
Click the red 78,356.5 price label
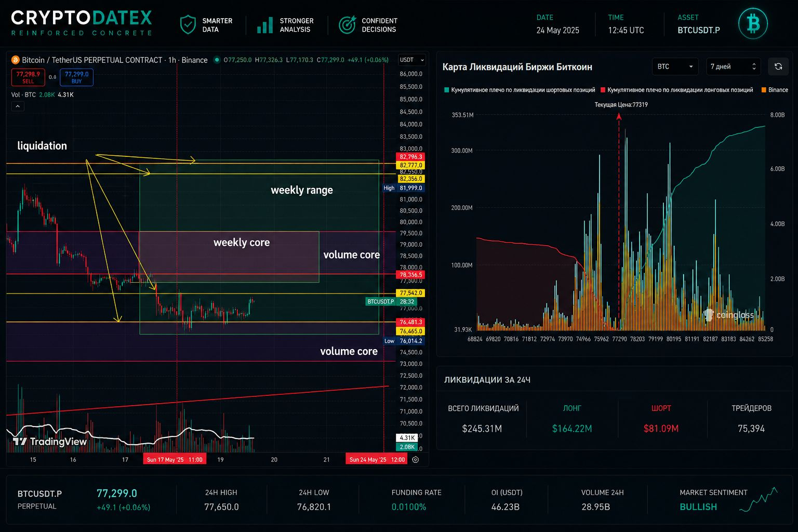point(411,275)
